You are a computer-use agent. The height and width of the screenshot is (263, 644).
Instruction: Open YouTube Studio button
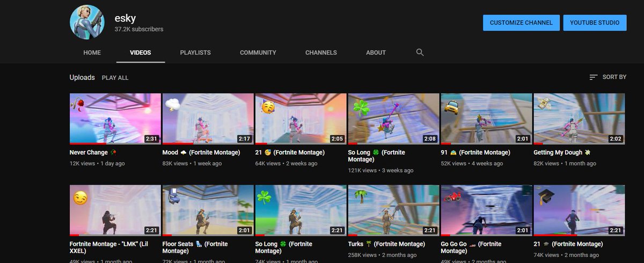[595, 23]
